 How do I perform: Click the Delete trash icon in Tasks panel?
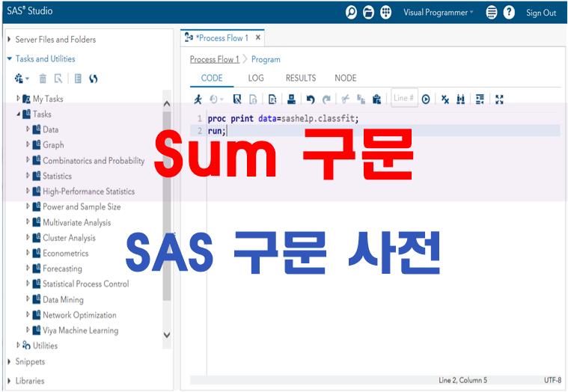[43, 79]
